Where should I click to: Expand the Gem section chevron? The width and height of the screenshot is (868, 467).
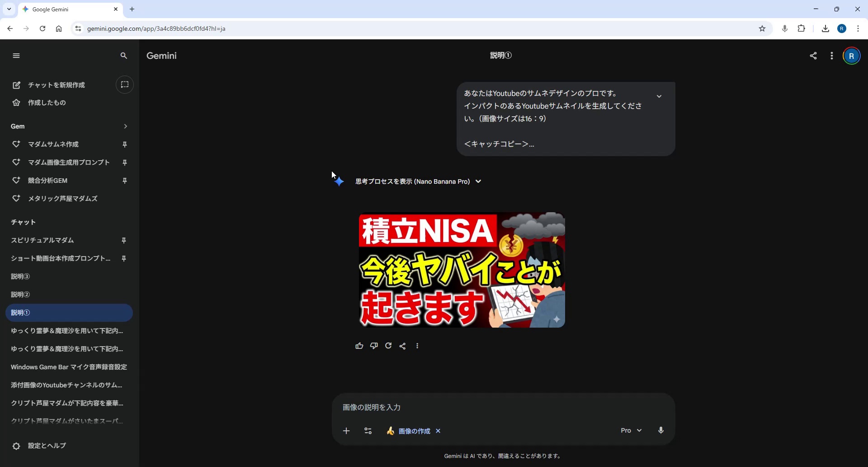point(125,126)
